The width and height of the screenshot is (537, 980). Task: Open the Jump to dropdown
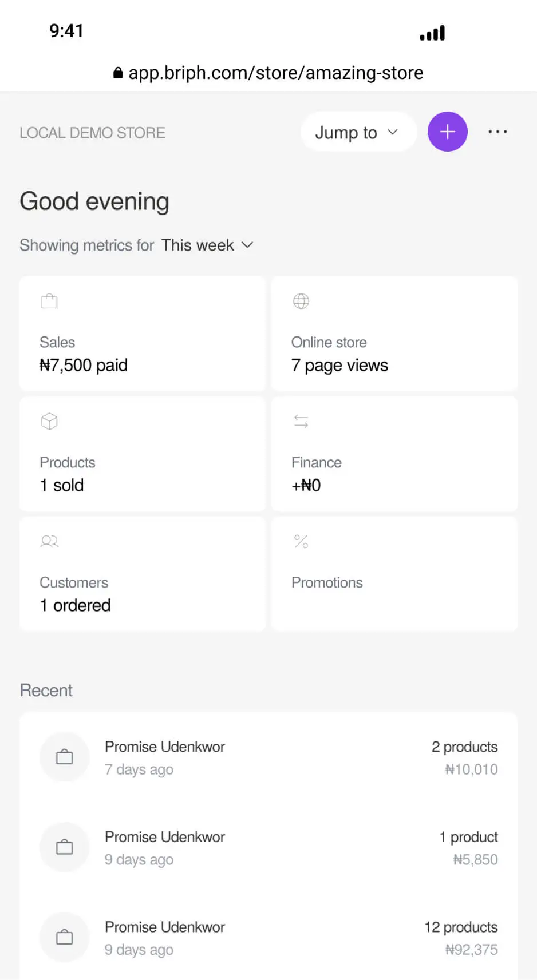[357, 132]
